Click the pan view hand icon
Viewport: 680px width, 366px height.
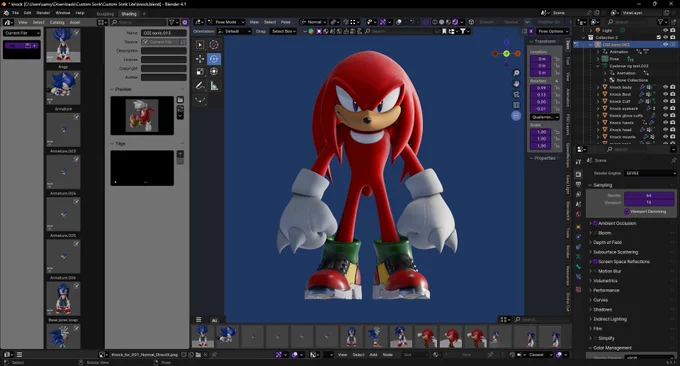point(516,84)
